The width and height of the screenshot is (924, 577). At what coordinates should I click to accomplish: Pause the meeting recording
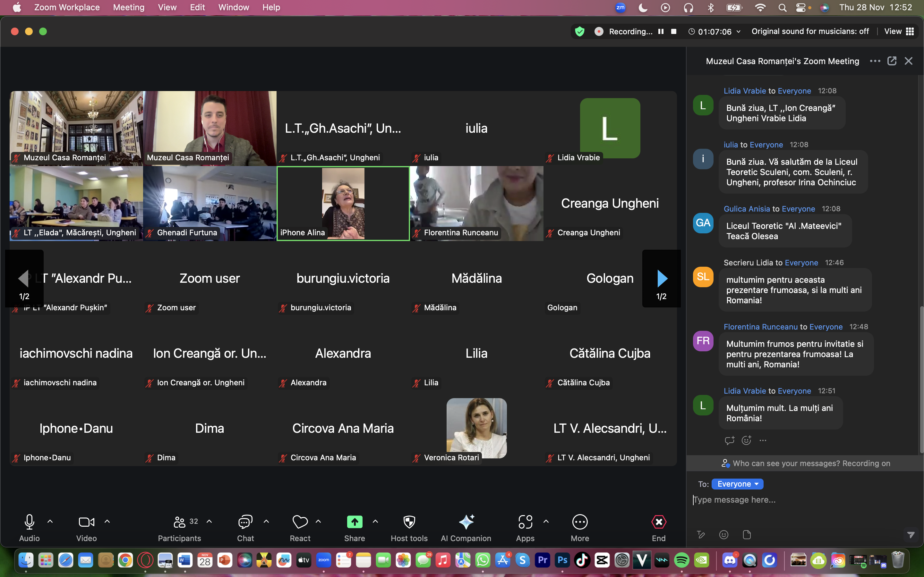point(661,31)
